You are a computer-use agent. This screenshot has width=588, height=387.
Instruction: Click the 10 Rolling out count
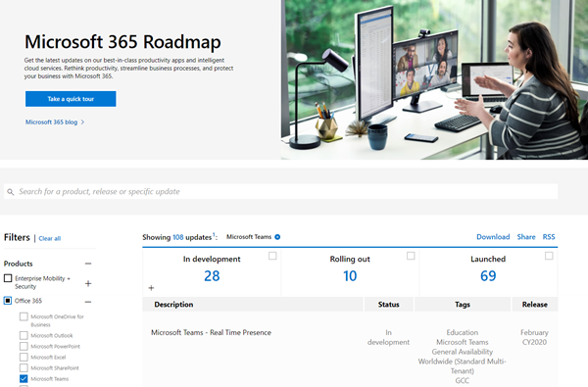pyautogui.click(x=350, y=276)
